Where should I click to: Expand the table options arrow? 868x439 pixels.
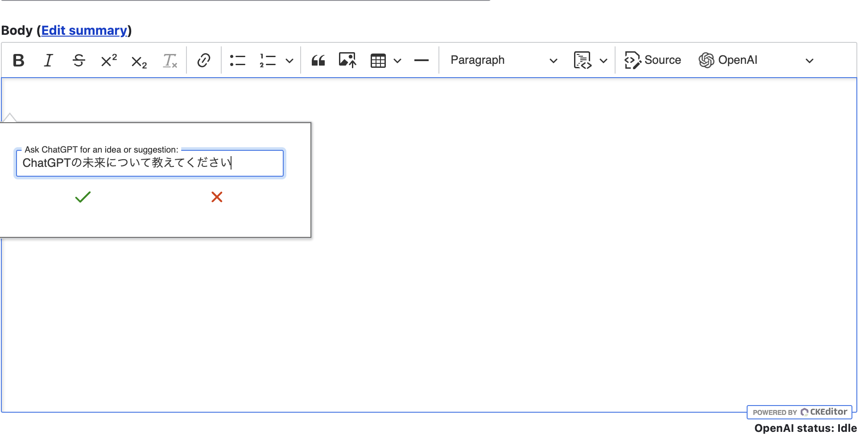click(397, 60)
